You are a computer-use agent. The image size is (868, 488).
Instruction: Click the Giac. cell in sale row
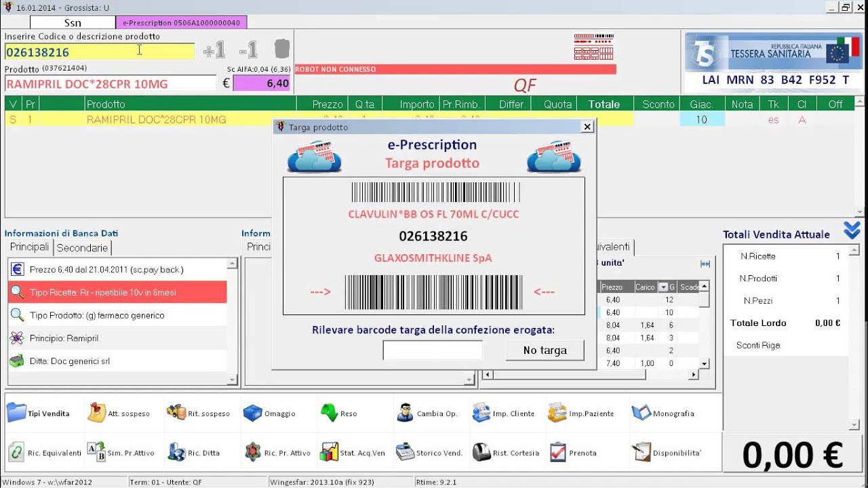pyautogui.click(x=702, y=120)
